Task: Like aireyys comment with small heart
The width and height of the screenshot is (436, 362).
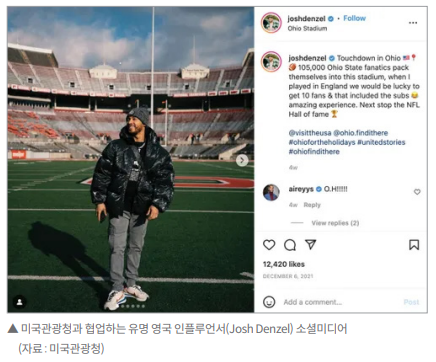Action: tap(417, 192)
